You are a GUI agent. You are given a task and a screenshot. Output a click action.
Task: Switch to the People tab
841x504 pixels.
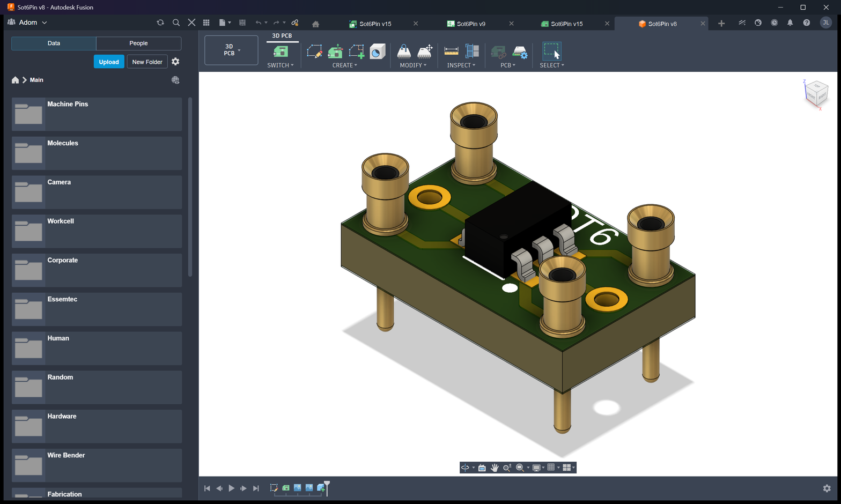[138, 43]
